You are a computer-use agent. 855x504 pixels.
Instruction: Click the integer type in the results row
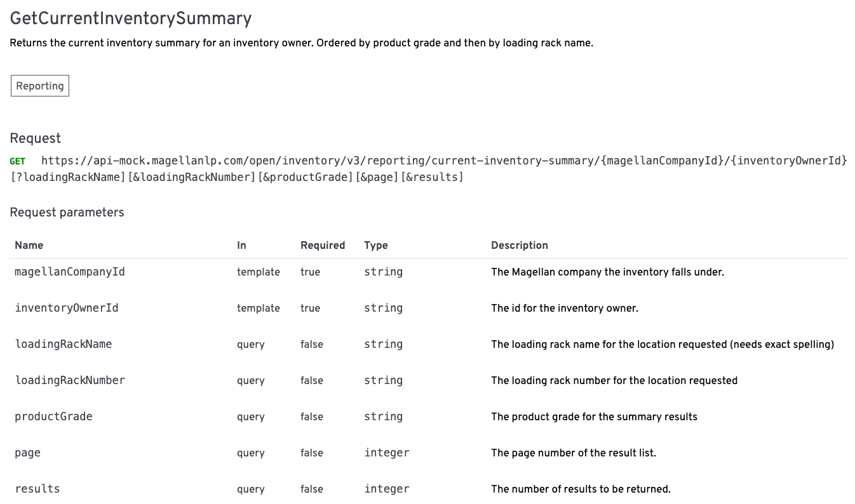point(387,489)
